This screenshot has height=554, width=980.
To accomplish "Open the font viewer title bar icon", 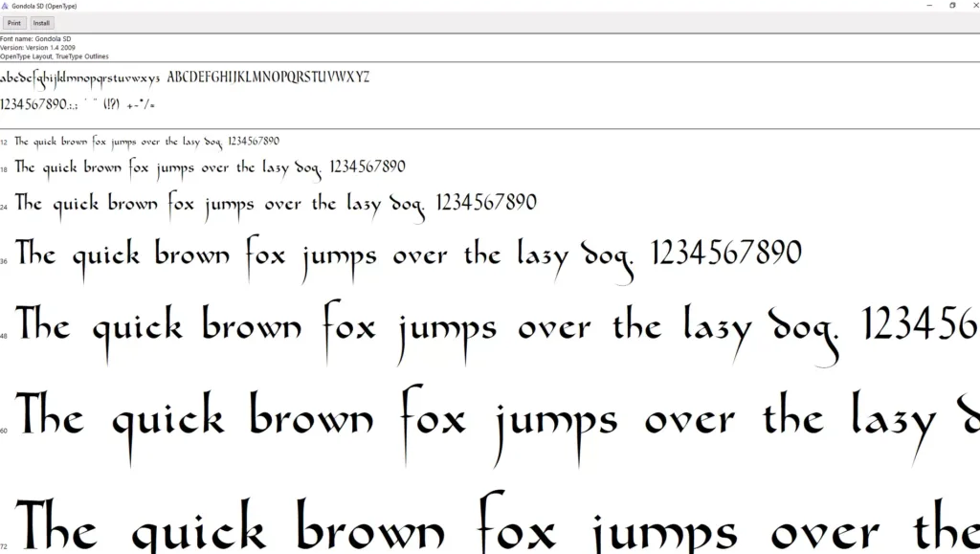I will 5,6.
